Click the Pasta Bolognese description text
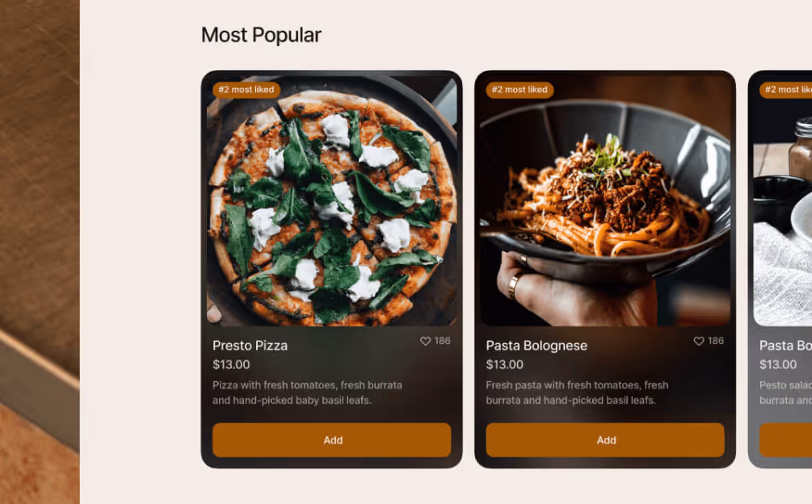The height and width of the screenshot is (504, 812). pos(577,393)
